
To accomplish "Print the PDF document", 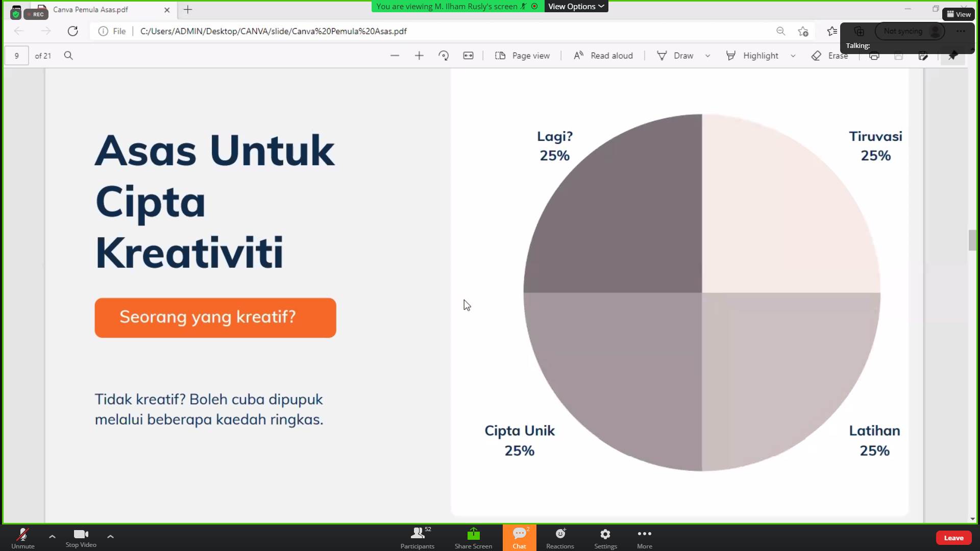I will coord(874,56).
